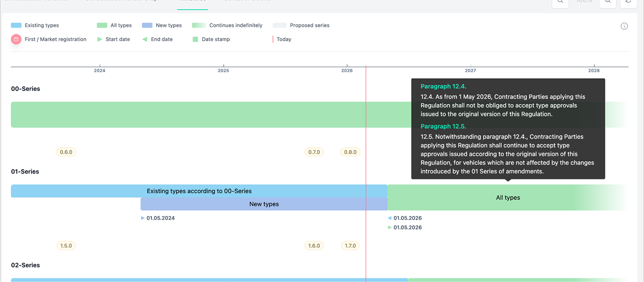Click the End date arrow legend icon

tap(145, 39)
